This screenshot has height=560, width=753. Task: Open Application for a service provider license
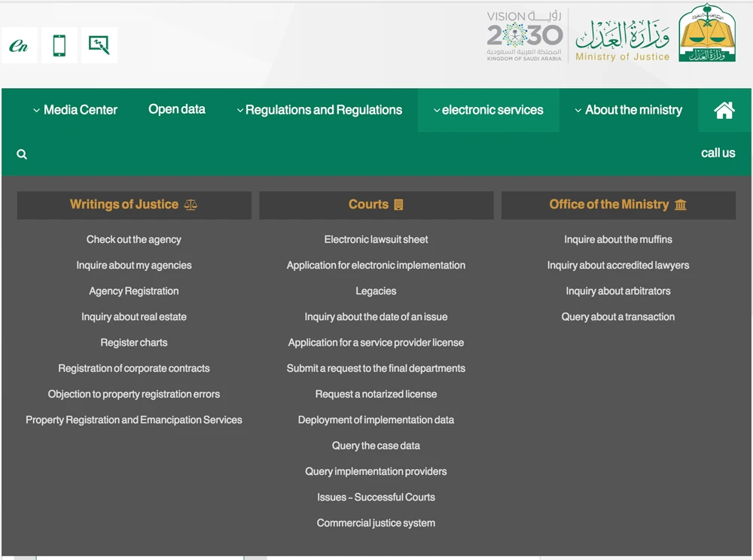[376, 342]
